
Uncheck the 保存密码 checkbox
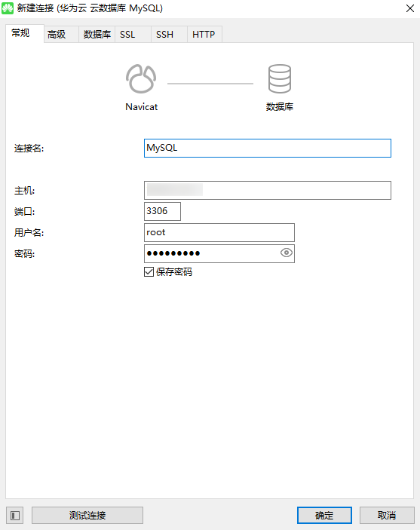[149, 271]
